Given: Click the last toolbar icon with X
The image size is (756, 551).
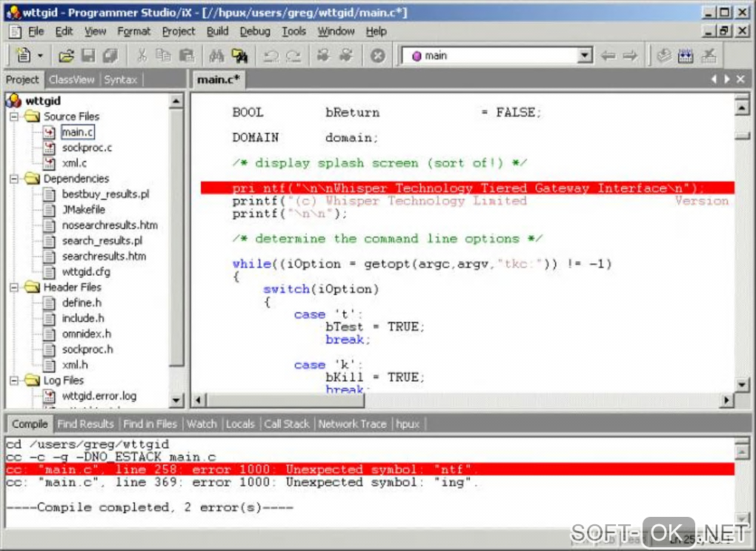Looking at the screenshot, I should click(x=709, y=56).
